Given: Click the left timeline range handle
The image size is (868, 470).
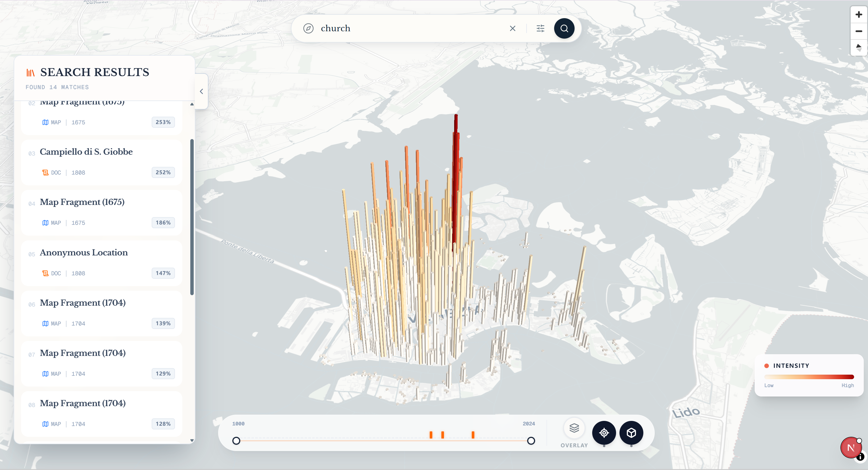Looking at the screenshot, I should (236, 440).
